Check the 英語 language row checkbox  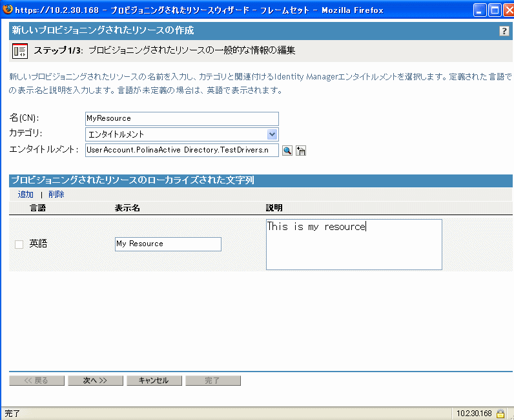[19, 244]
